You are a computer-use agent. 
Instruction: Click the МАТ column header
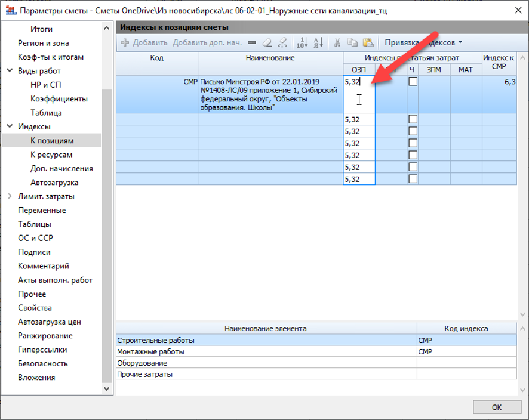pyautogui.click(x=466, y=69)
